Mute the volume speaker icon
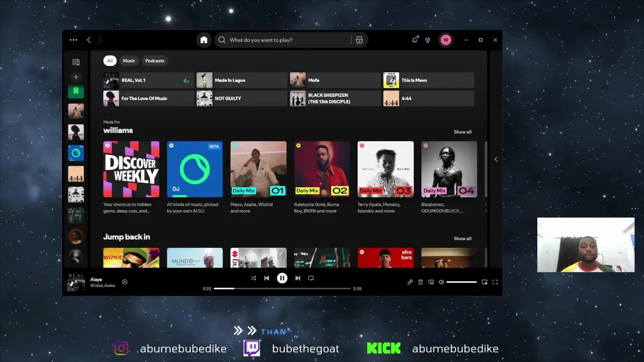Viewport: 644px width, 362px height. pos(441,282)
